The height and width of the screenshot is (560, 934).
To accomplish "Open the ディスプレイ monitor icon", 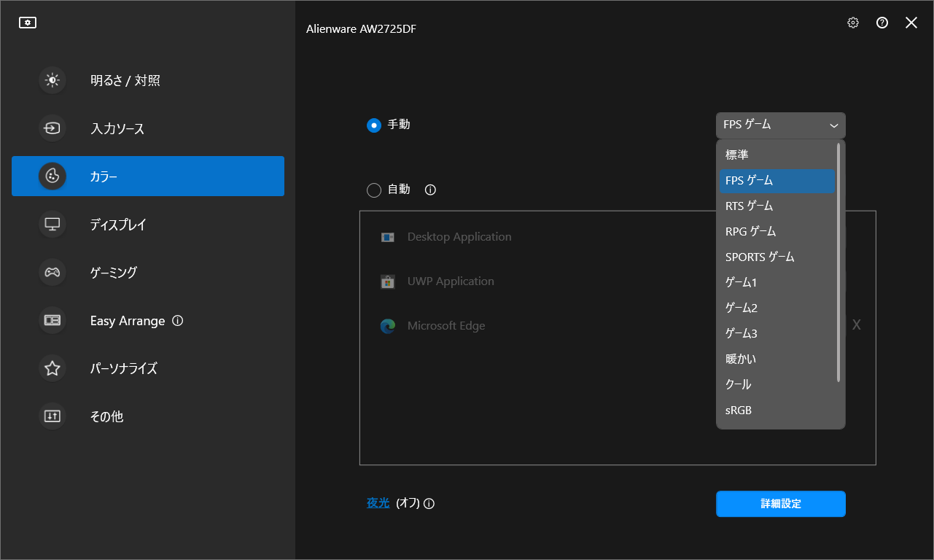I will pyautogui.click(x=52, y=224).
